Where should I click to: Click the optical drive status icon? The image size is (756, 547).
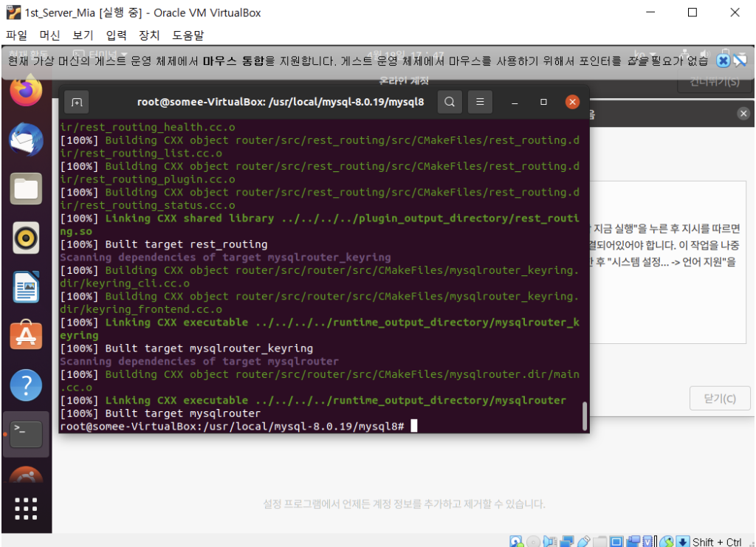(x=533, y=542)
